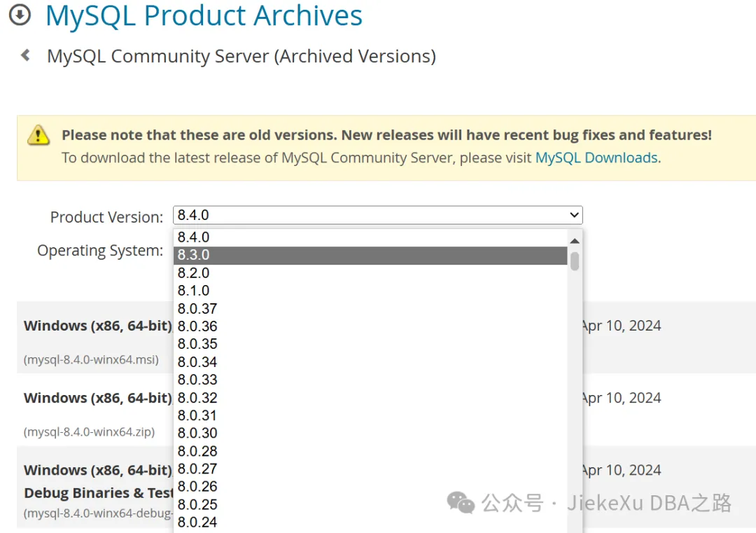Screen dimensions: 756x533
Task: Click the MySQL Community Server (Archived Versions) breadcrumb
Action: tap(241, 55)
